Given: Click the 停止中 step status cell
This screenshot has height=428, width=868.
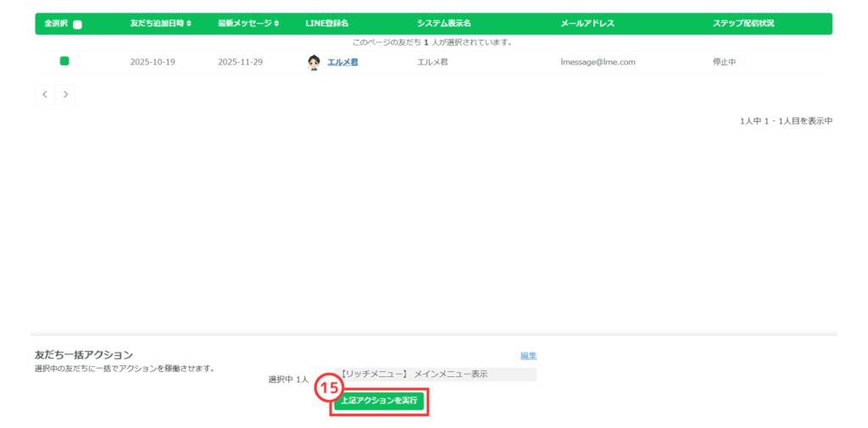Looking at the screenshot, I should (724, 62).
